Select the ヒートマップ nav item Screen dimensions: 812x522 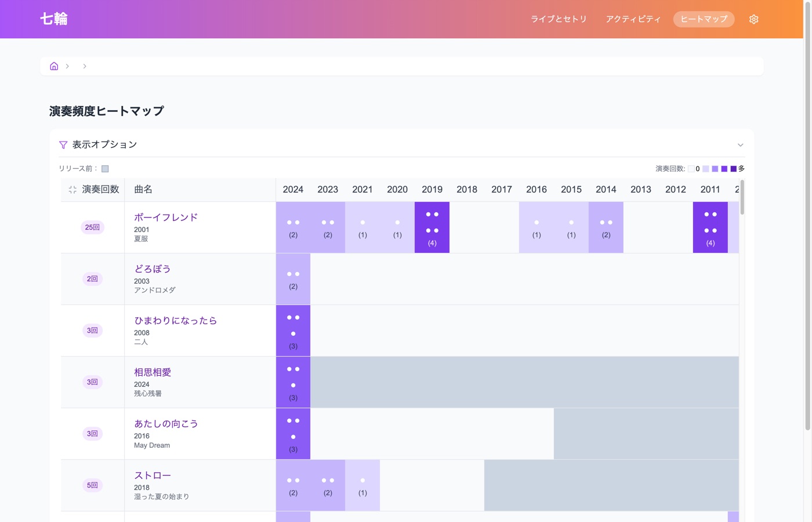coord(704,19)
